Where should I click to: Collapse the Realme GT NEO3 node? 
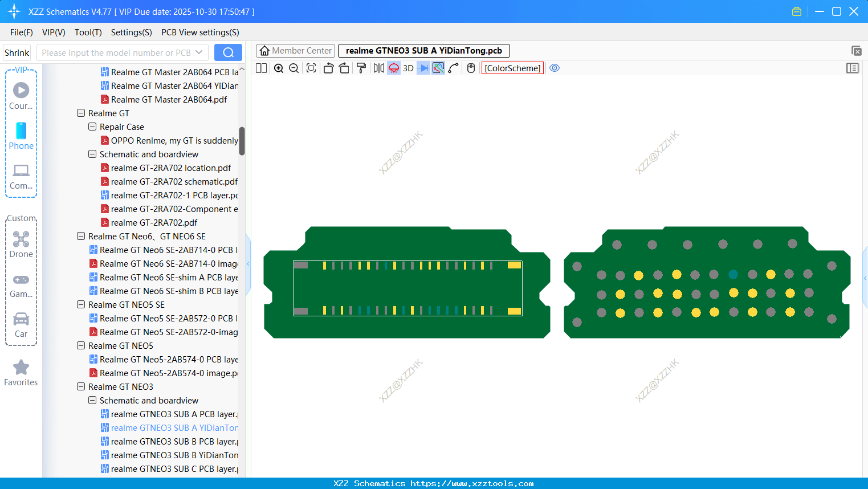tap(81, 387)
